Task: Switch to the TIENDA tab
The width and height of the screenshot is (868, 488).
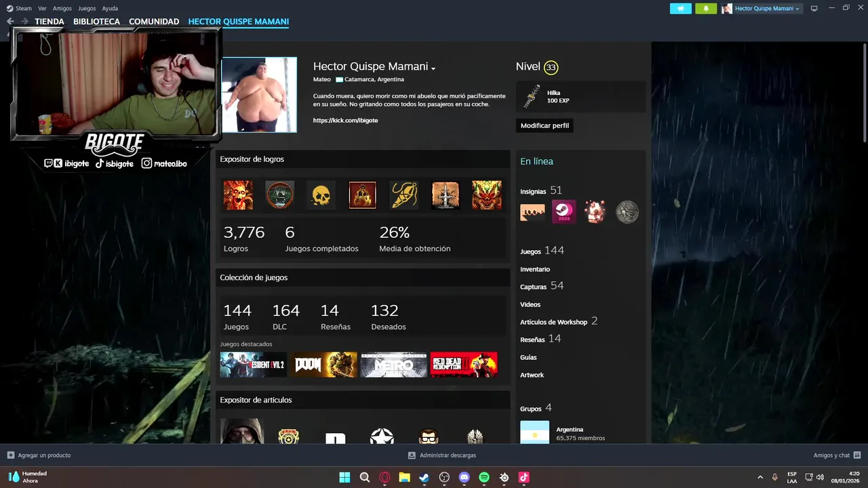Action: coord(50,22)
